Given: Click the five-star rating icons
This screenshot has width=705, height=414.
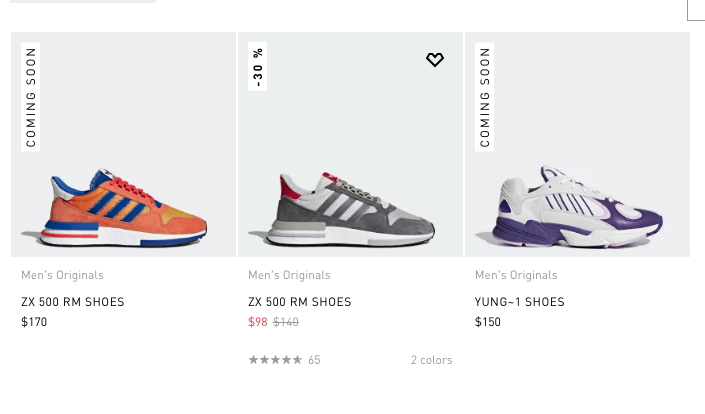Looking at the screenshot, I should coord(275,360).
